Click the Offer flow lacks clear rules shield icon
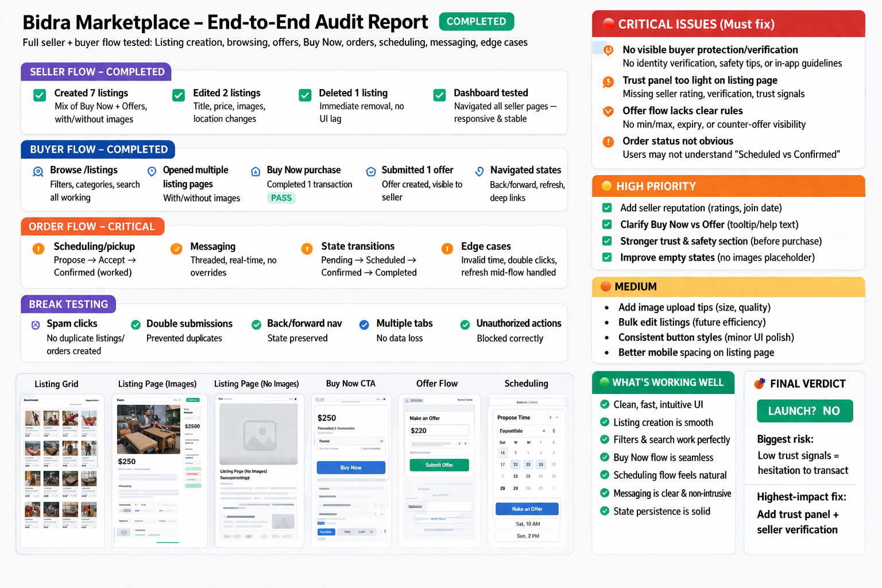This screenshot has width=882, height=588. point(608,111)
